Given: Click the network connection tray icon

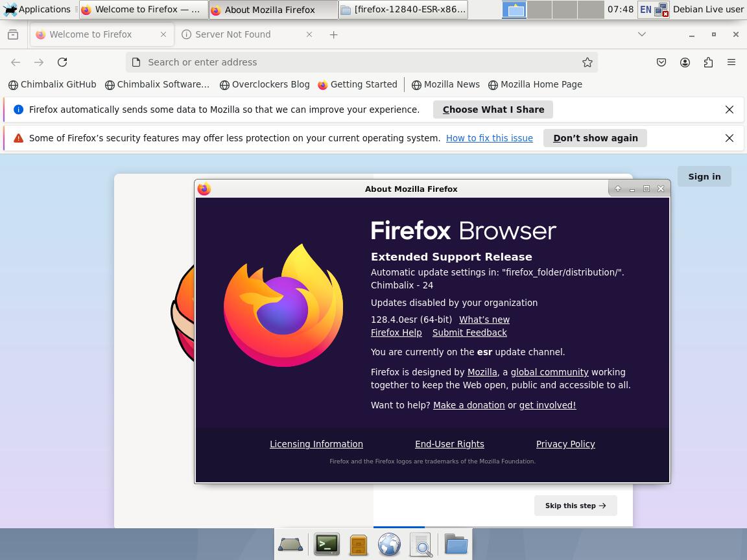Looking at the screenshot, I should coord(661,10).
